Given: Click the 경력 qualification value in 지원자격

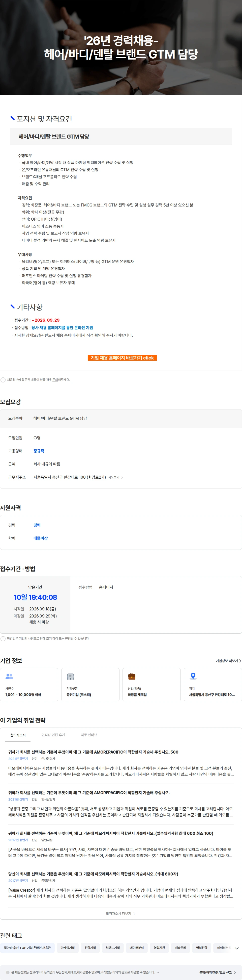Looking at the screenshot, I should 37,525.
